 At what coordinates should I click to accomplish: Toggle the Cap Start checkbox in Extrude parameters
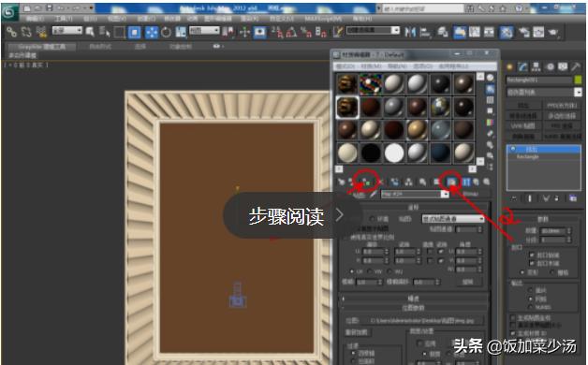(532, 255)
